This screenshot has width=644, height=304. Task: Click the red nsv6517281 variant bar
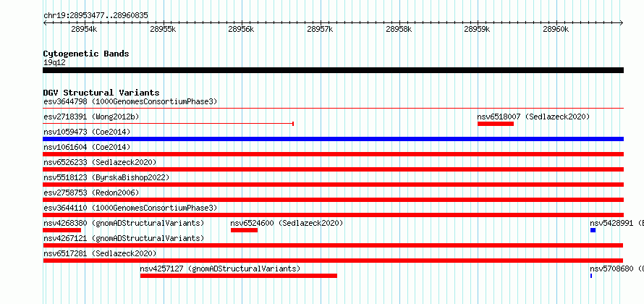pos(333,261)
